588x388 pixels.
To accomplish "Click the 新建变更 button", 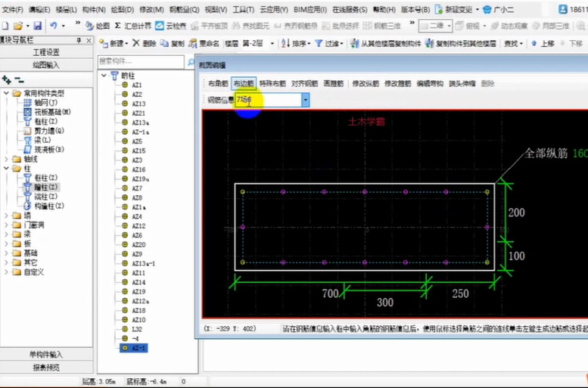I will click(x=457, y=10).
